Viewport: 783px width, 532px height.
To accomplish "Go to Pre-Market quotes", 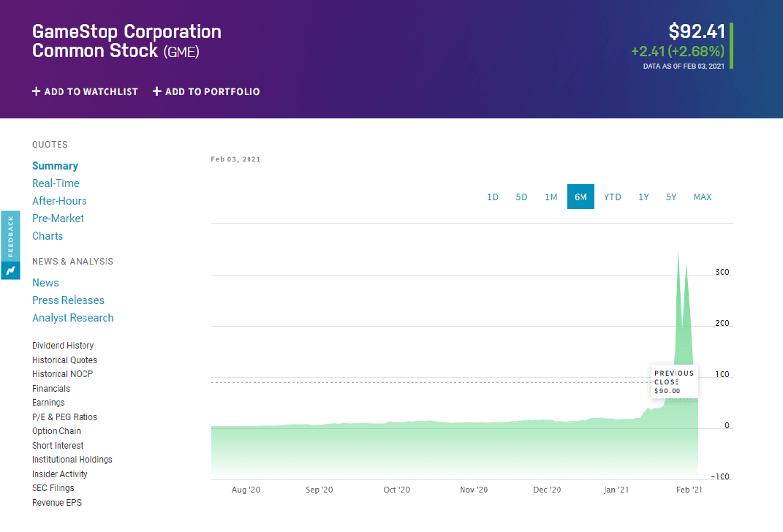I will (x=58, y=218).
